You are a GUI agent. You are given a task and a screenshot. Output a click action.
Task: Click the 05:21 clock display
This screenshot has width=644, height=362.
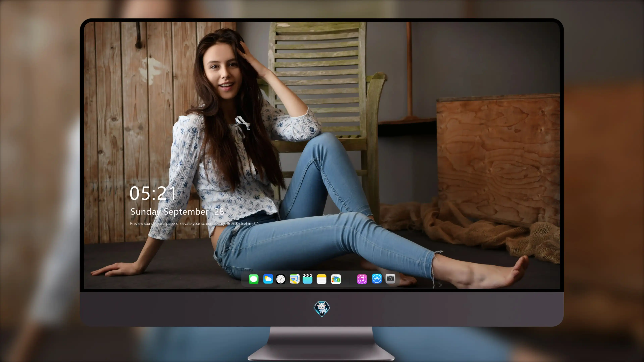tap(153, 193)
